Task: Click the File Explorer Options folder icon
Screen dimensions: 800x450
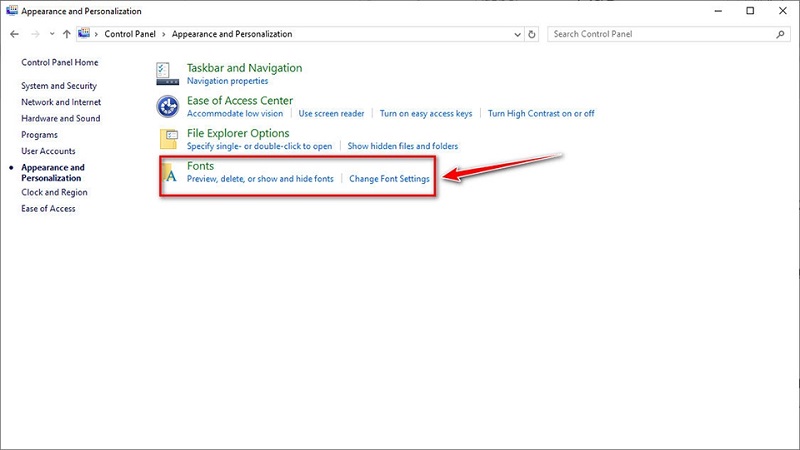Action: (168, 139)
